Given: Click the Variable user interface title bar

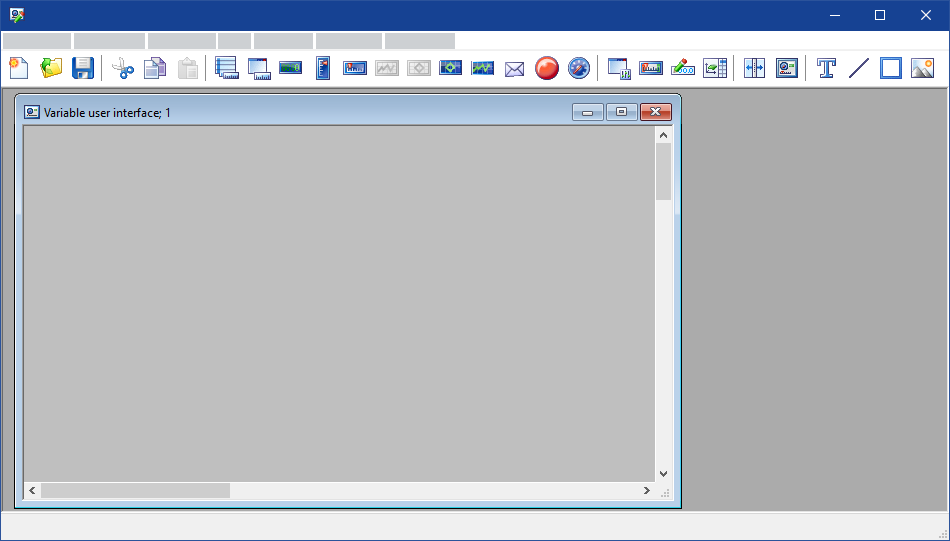Looking at the screenshot, I should click(300, 112).
